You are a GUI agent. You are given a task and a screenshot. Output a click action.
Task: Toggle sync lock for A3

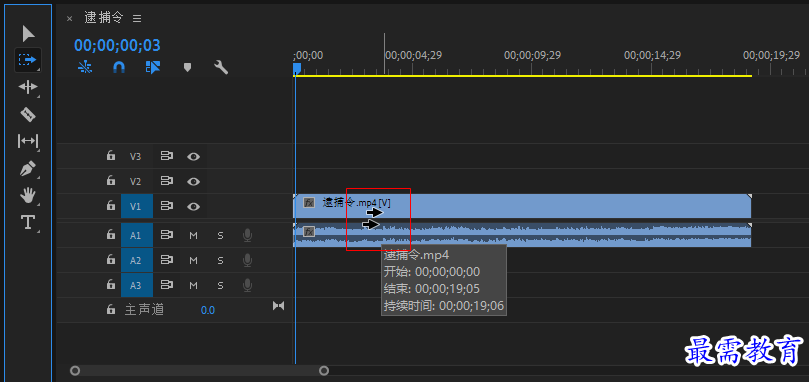coord(167,284)
